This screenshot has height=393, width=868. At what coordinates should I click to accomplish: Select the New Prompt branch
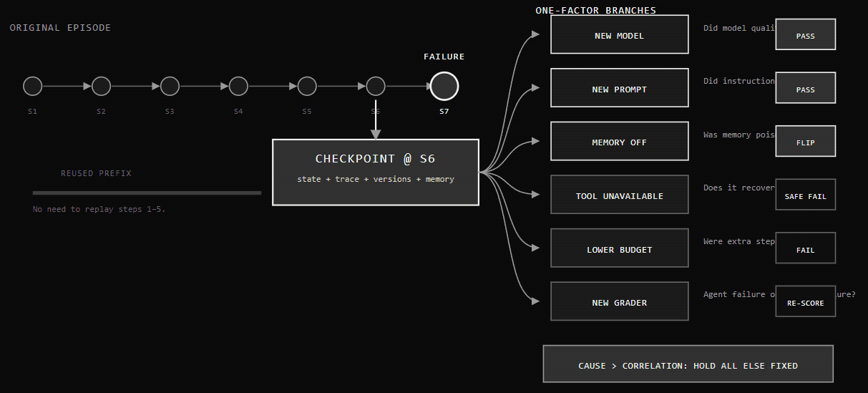pyautogui.click(x=620, y=88)
